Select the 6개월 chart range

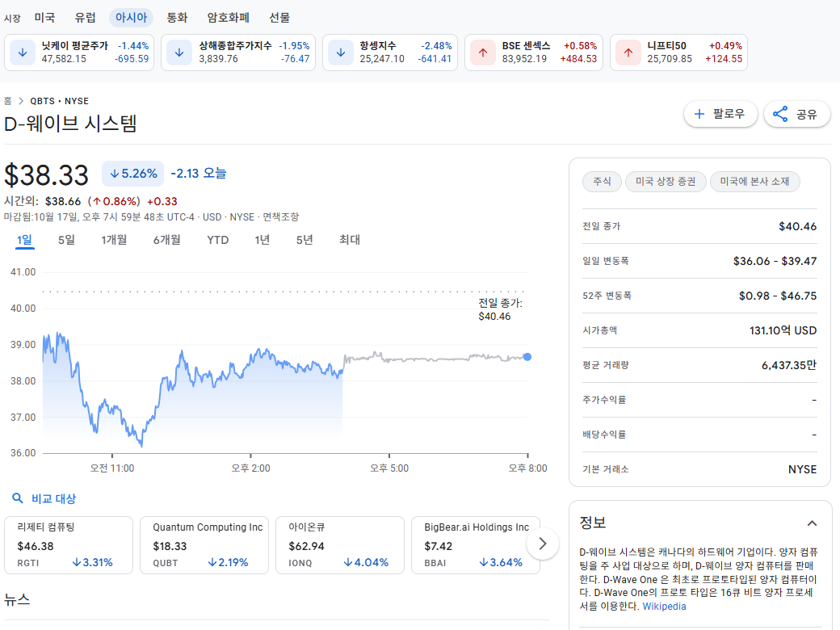pyautogui.click(x=166, y=239)
